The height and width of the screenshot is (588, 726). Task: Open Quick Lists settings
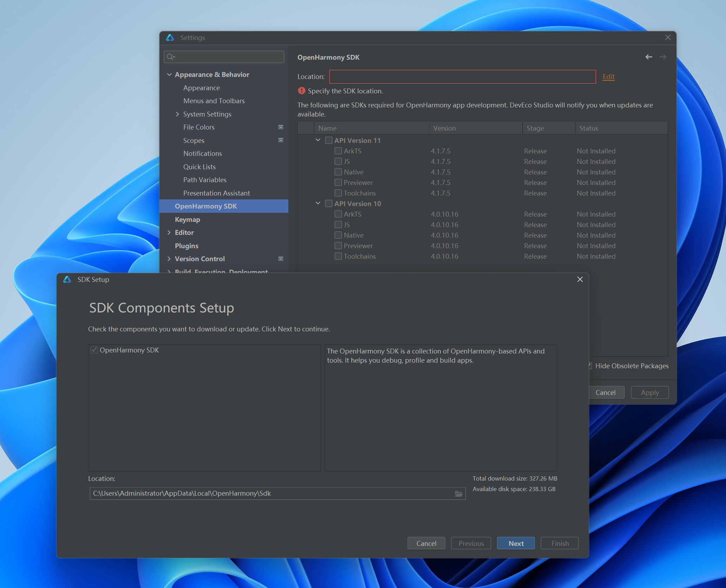200,167
